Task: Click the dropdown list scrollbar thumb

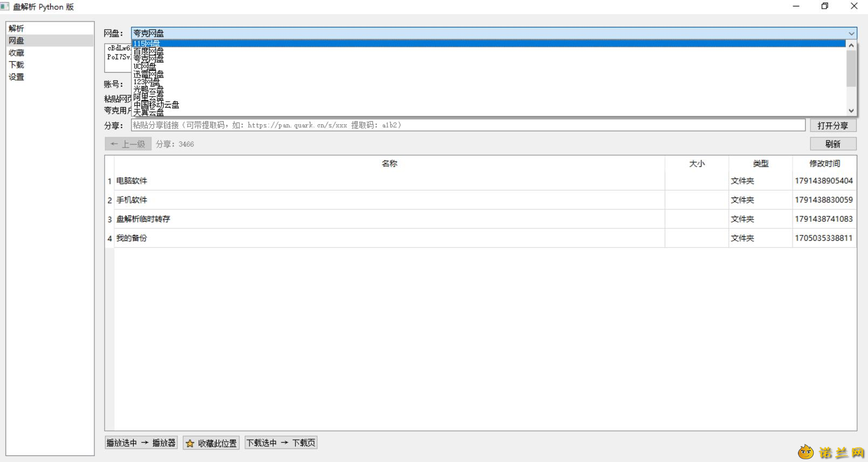Action: click(851, 68)
